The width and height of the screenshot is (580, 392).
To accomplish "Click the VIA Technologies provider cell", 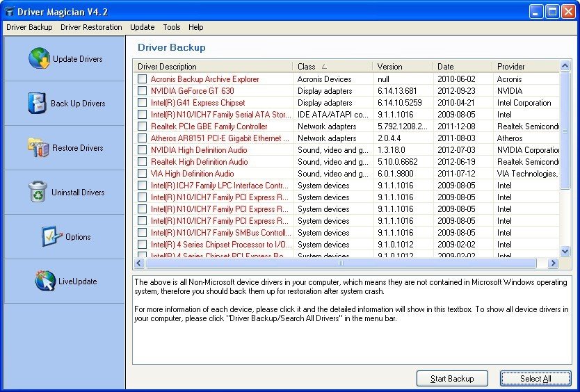I will (x=528, y=174).
